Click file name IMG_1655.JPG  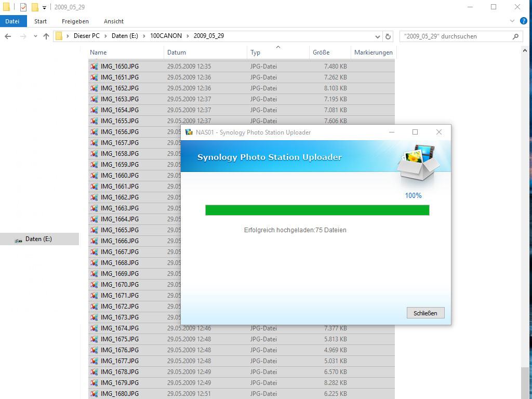[119, 121]
